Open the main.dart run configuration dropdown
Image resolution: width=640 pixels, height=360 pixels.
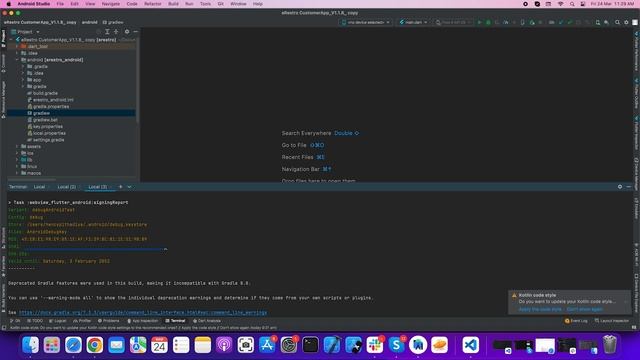413,22
